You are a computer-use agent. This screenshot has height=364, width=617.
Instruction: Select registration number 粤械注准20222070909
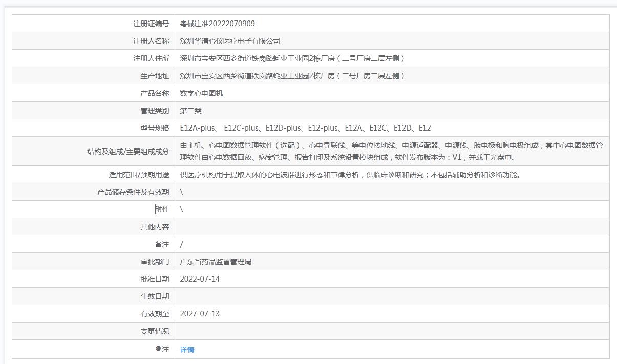217,24
